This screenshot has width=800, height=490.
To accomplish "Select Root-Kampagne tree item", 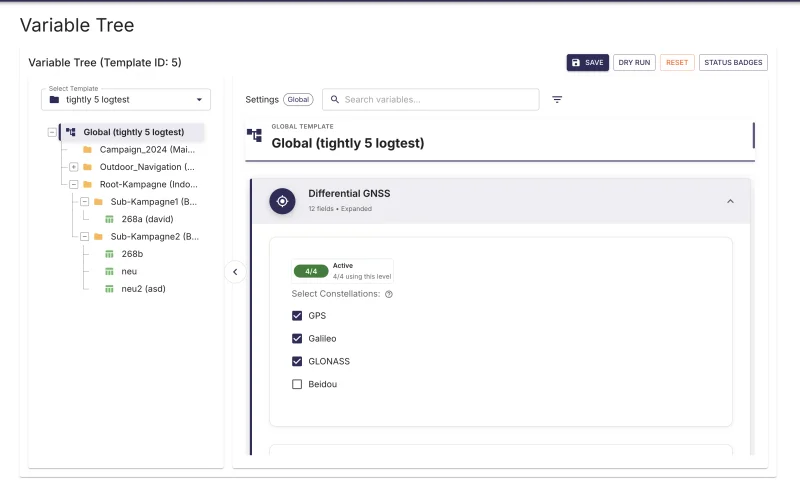I will (x=148, y=184).
